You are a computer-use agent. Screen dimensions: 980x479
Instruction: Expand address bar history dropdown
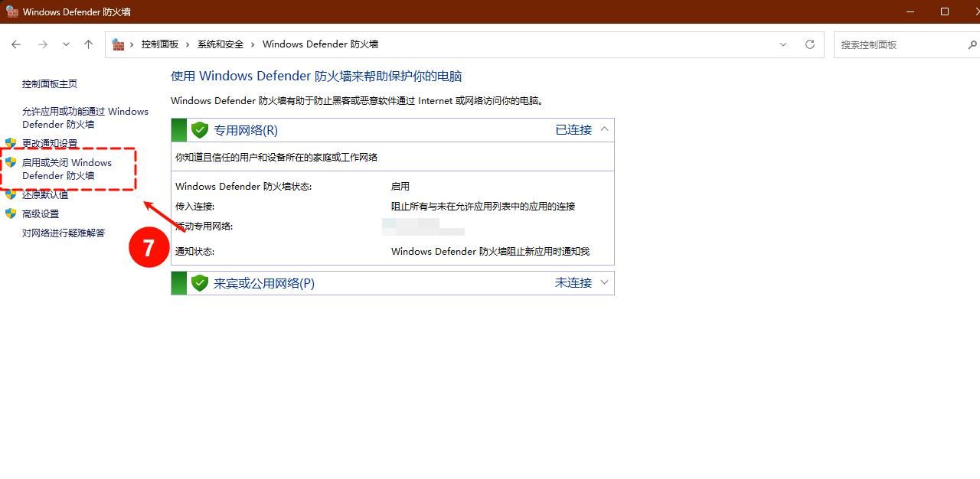[x=783, y=44]
